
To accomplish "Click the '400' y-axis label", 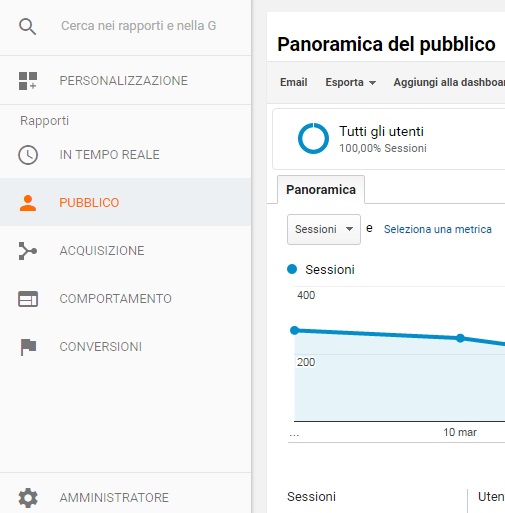I will tap(306, 295).
